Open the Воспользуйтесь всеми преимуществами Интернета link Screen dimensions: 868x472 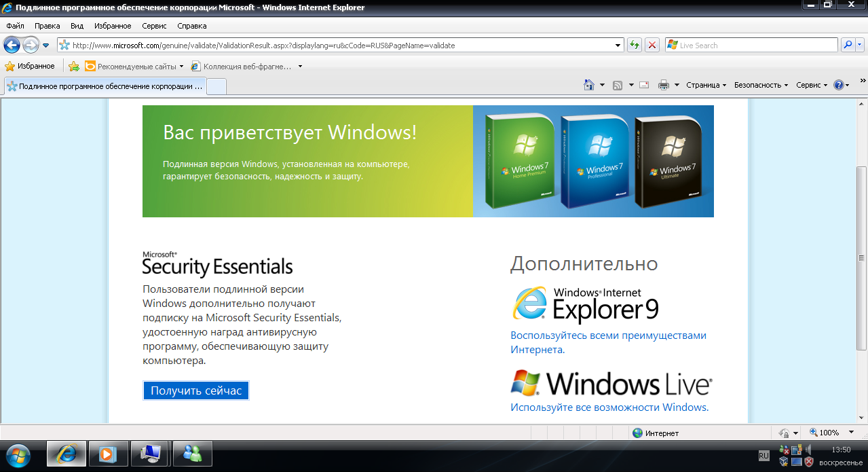click(x=609, y=342)
